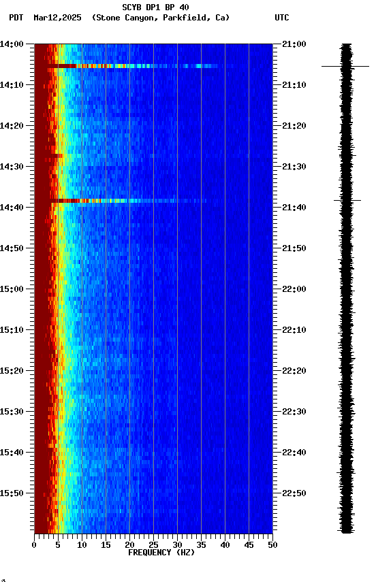Image resolution: width=376 pixels, height=588 pixels.
Task: Click the "15:20" PDT time label
Action: point(12,371)
